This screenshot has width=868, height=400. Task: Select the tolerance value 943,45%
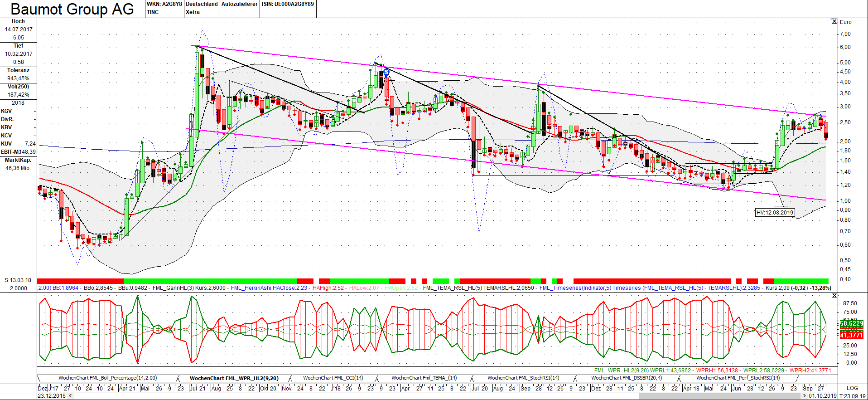(18, 78)
